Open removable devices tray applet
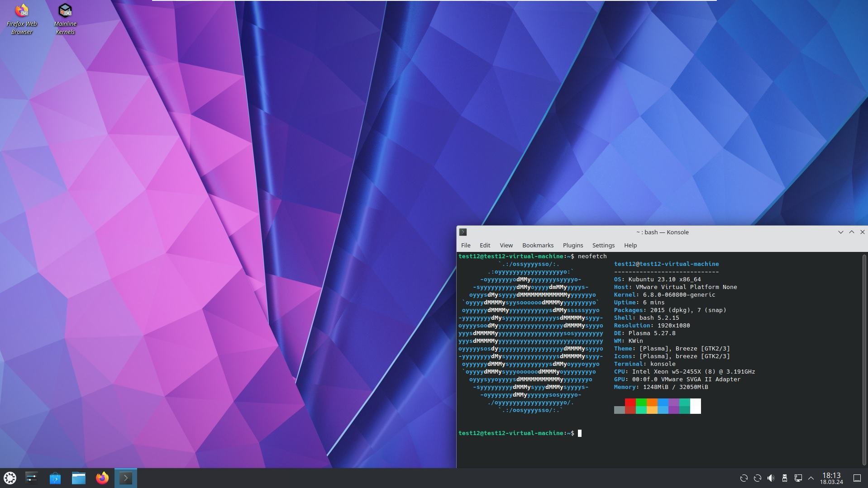The height and width of the screenshot is (488, 868). [785, 478]
